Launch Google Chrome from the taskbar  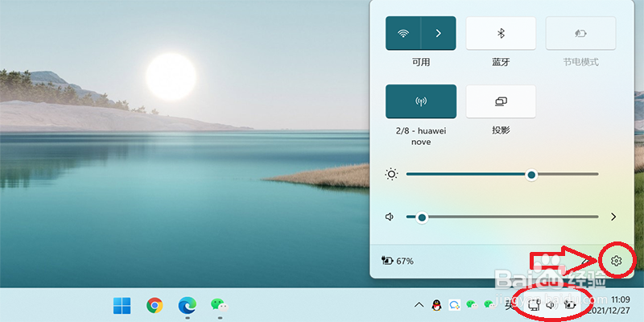click(x=155, y=305)
